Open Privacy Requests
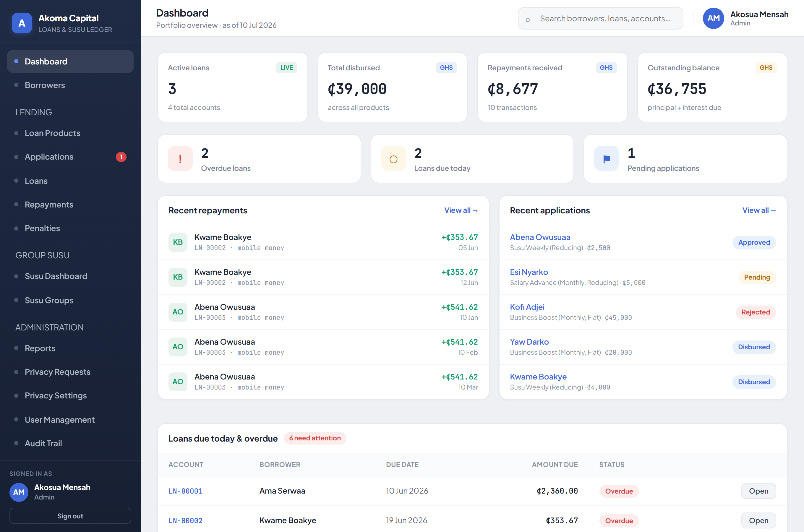 coord(70,372)
